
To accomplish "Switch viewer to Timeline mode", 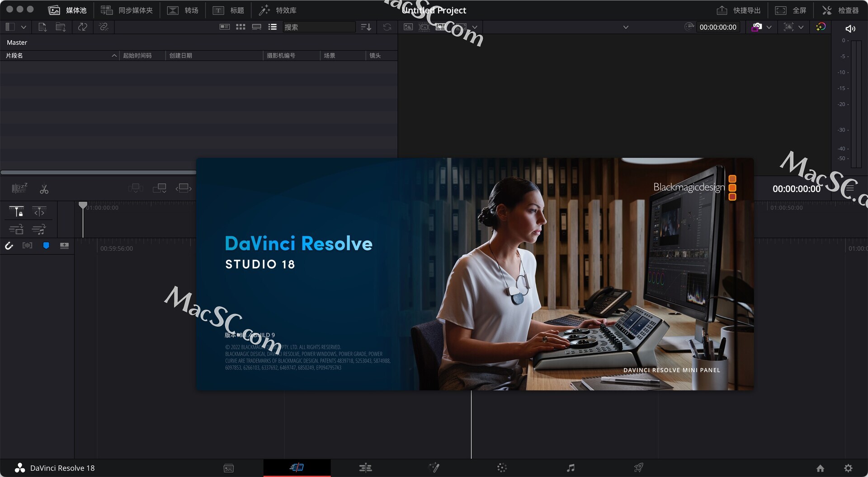I will point(440,27).
